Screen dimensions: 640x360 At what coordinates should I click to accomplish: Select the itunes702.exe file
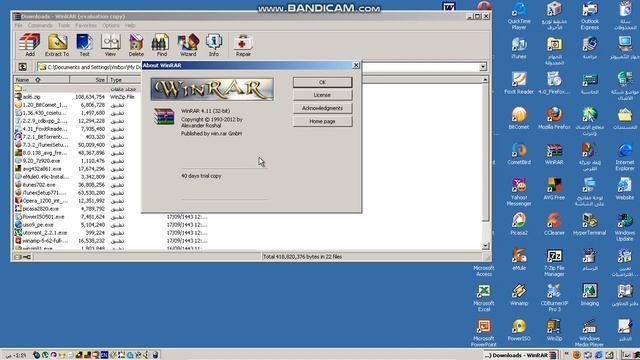coord(39,184)
